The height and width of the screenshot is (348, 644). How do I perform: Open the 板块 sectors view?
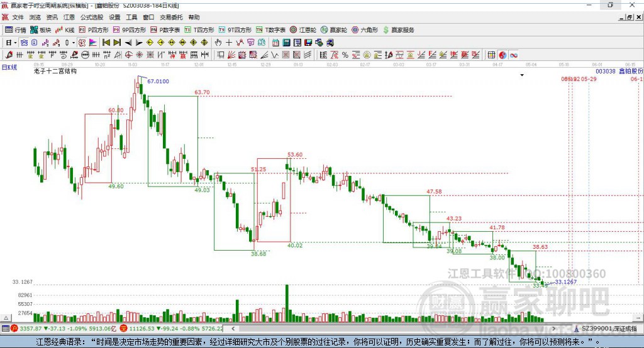40,30
